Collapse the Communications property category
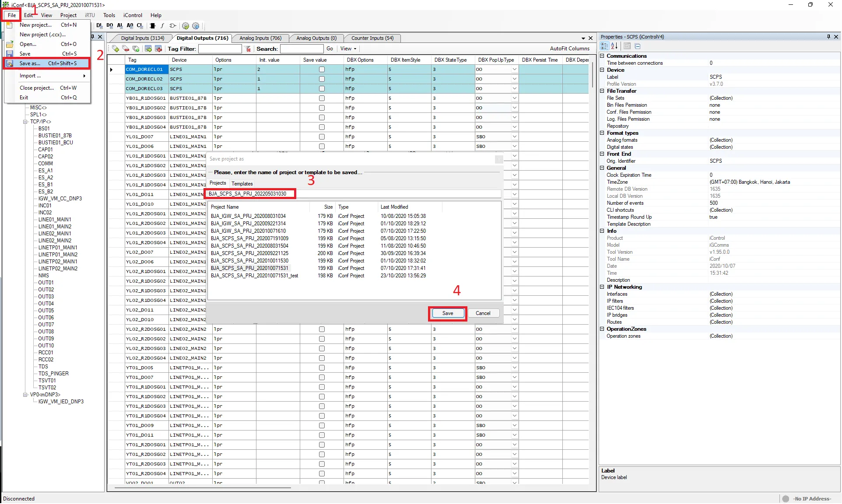842x504 pixels. coord(602,56)
